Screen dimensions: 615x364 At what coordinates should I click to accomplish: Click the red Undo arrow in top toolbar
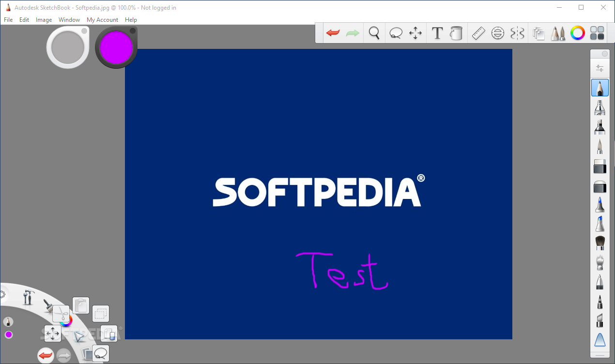tap(333, 33)
